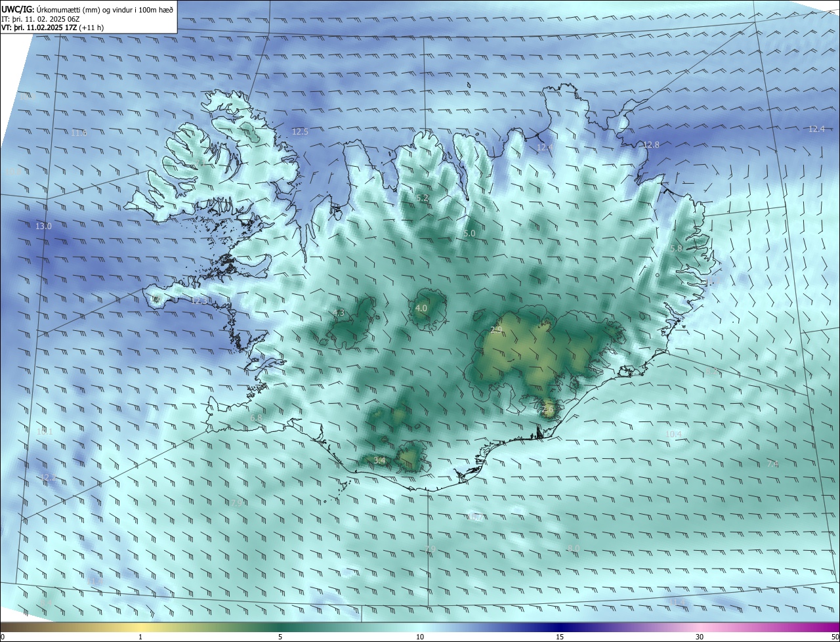Viewport: 840px width, 642px height.
Task: Click the 2.6 value label
Action: [549, 410]
